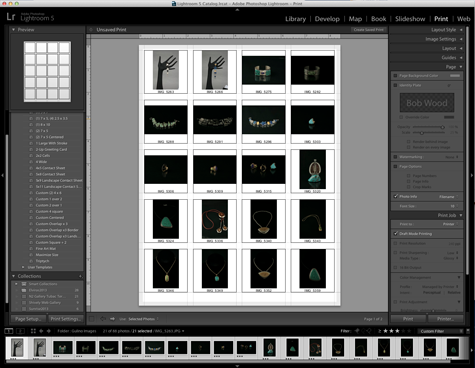Toggle Override Color checkbox
Screen dimensions: 475x368
pos(401,117)
